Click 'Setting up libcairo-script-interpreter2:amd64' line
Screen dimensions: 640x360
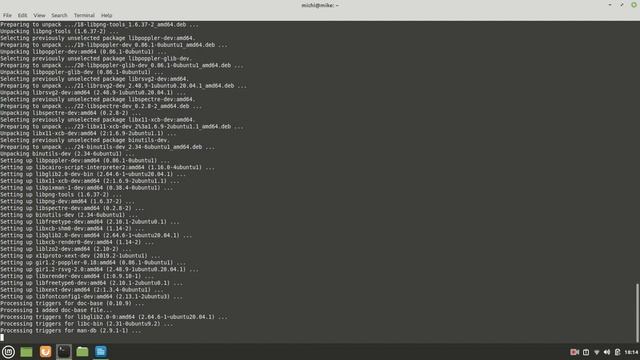point(107,167)
